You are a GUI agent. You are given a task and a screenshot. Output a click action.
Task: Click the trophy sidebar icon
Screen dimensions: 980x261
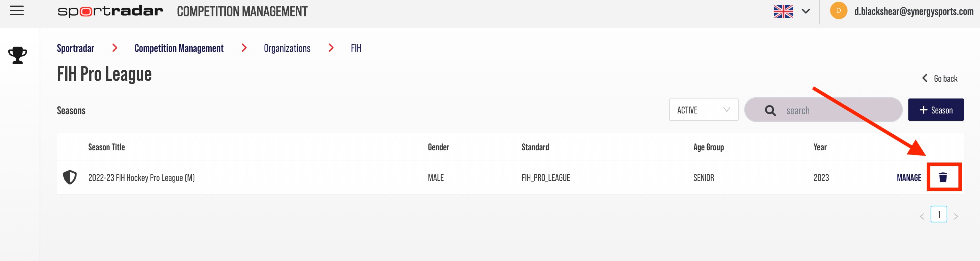click(17, 56)
